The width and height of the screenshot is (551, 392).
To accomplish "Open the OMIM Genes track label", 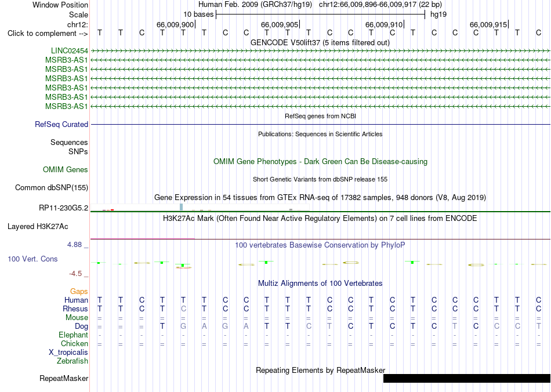I will (66, 170).
